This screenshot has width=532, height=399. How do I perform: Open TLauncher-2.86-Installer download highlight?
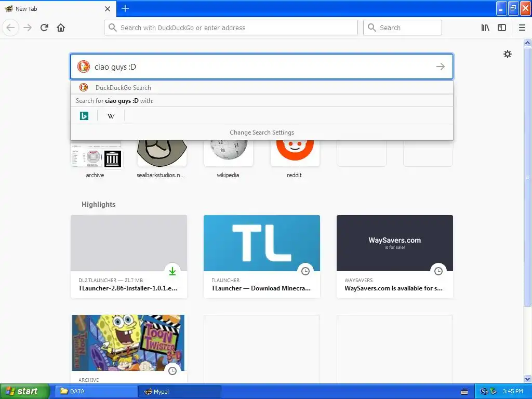(x=129, y=257)
